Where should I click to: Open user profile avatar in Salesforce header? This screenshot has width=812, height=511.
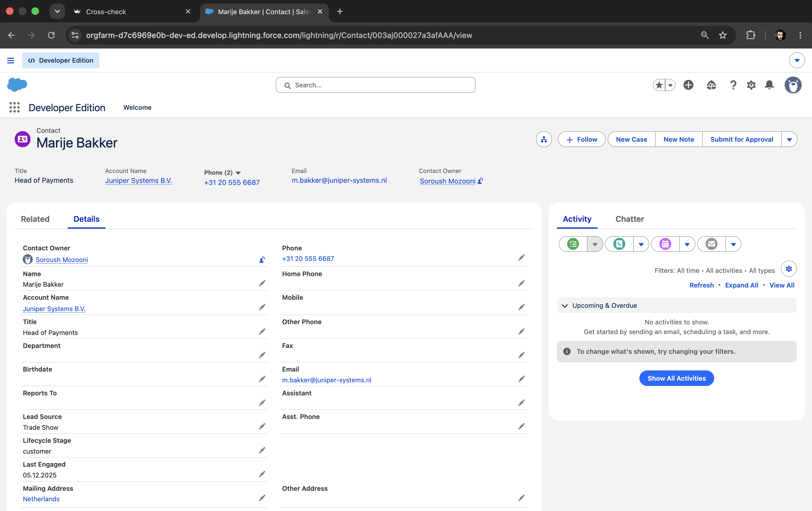(x=793, y=85)
